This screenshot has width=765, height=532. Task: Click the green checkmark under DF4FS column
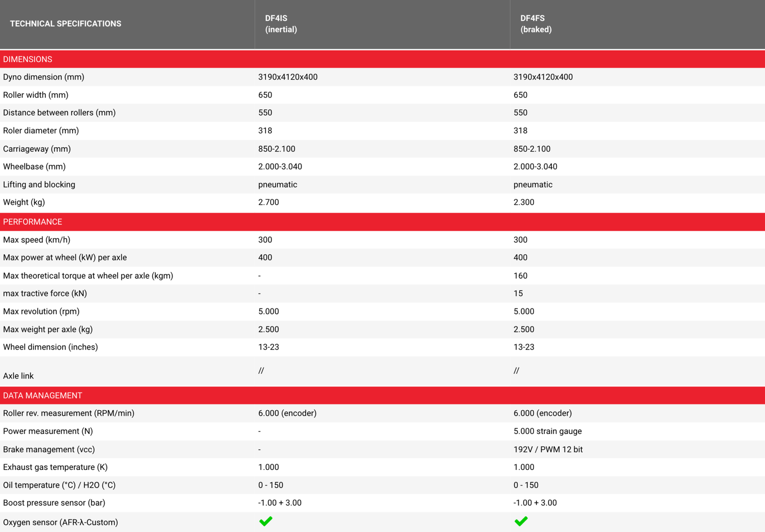[x=521, y=521]
